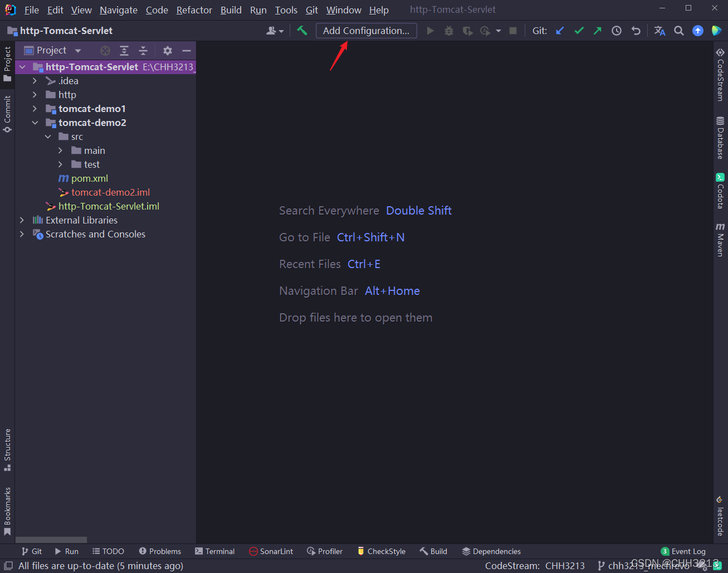Open the Navigate menu
728x573 pixels.
pyautogui.click(x=119, y=10)
